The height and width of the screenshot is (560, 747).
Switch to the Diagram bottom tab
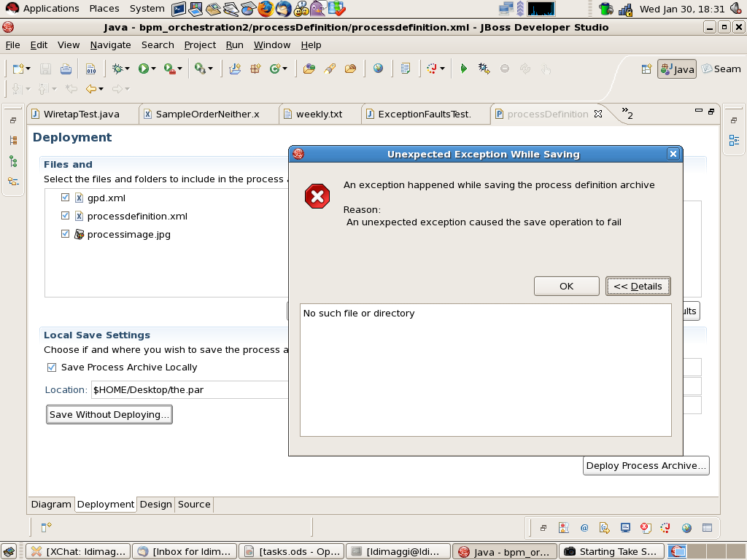click(x=51, y=505)
